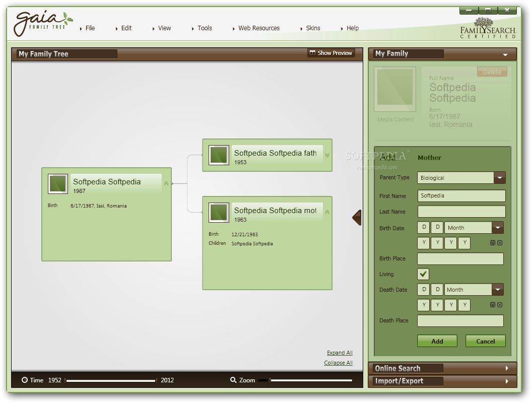
Task: Select the Softpedia Softpedia 1987 photo thumbnail
Action: (x=58, y=184)
